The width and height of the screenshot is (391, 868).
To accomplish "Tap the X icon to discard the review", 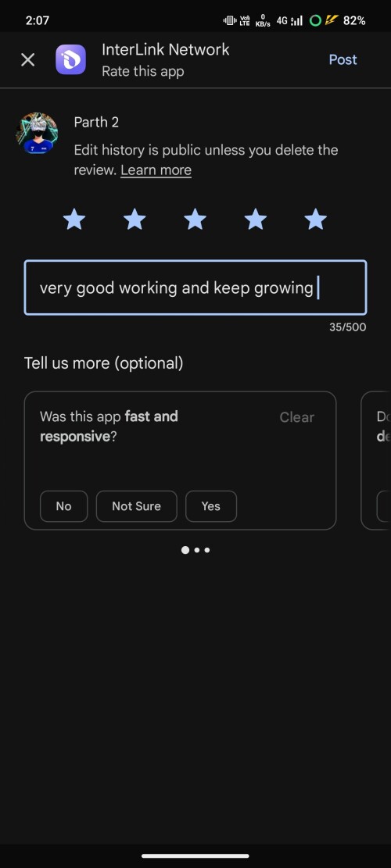I will click(x=27, y=60).
